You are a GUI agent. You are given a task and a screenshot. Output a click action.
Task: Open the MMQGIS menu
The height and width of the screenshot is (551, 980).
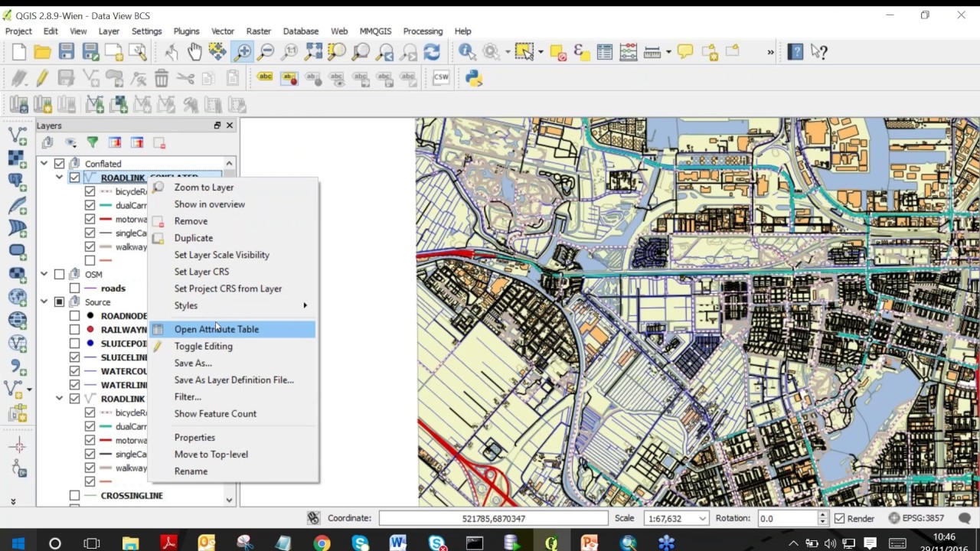[375, 31]
